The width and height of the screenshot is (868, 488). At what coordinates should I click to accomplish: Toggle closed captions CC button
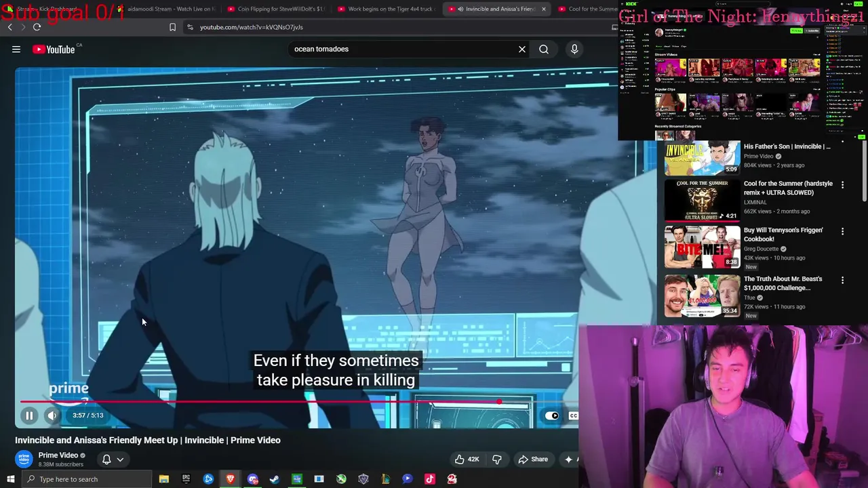tap(573, 415)
